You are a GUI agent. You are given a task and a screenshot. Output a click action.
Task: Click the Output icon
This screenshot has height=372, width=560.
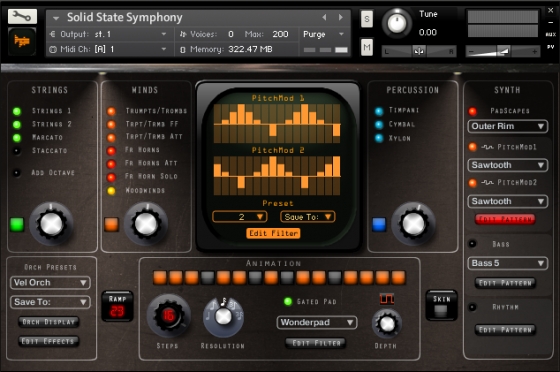pos(53,34)
